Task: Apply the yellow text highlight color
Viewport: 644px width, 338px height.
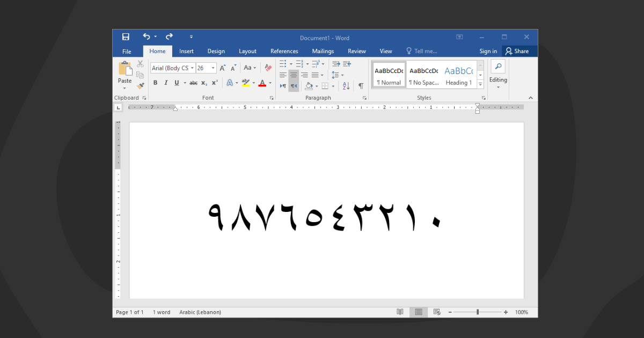Action: [x=246, y=83]
